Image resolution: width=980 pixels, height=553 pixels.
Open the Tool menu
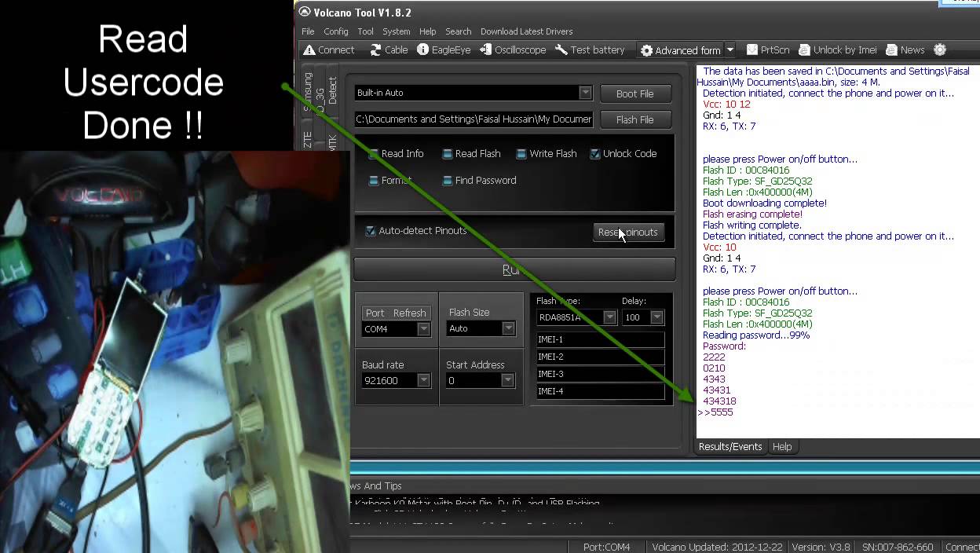coord(365,31)
